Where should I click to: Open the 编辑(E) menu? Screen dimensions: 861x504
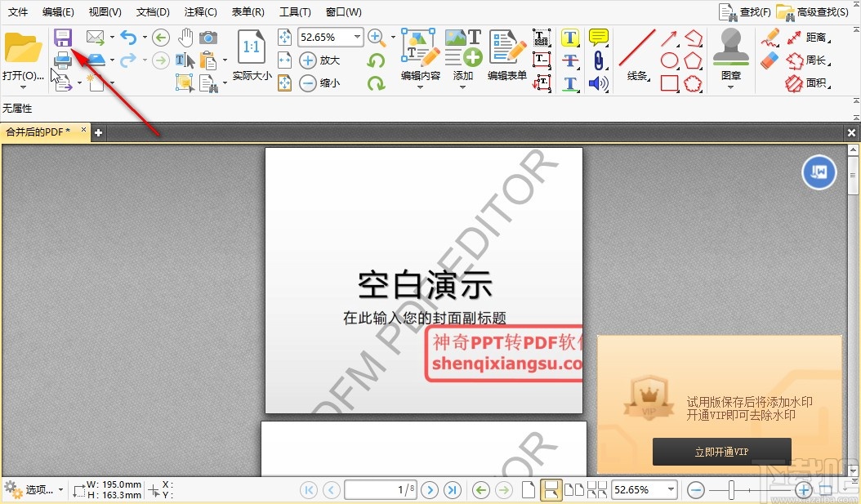coord(58,11)
